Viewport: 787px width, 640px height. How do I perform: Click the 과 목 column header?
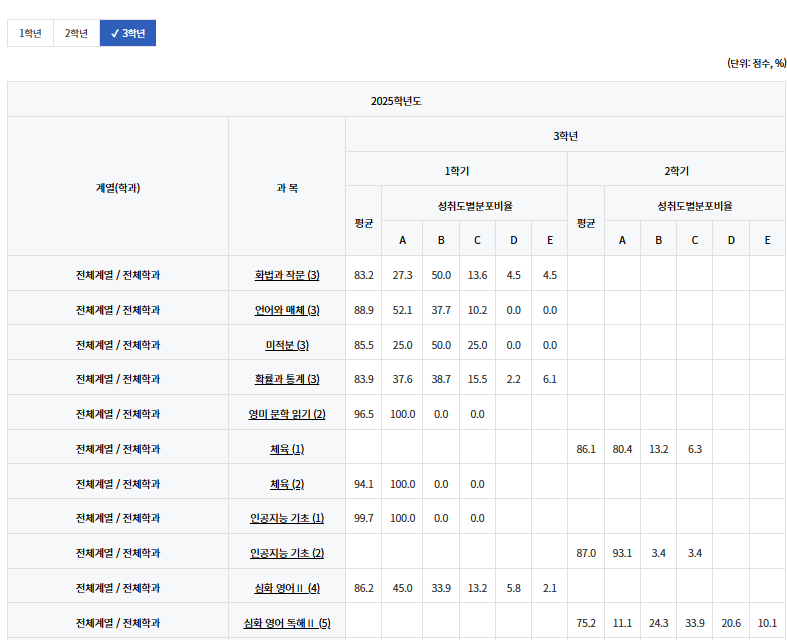[x=287, y=188]
